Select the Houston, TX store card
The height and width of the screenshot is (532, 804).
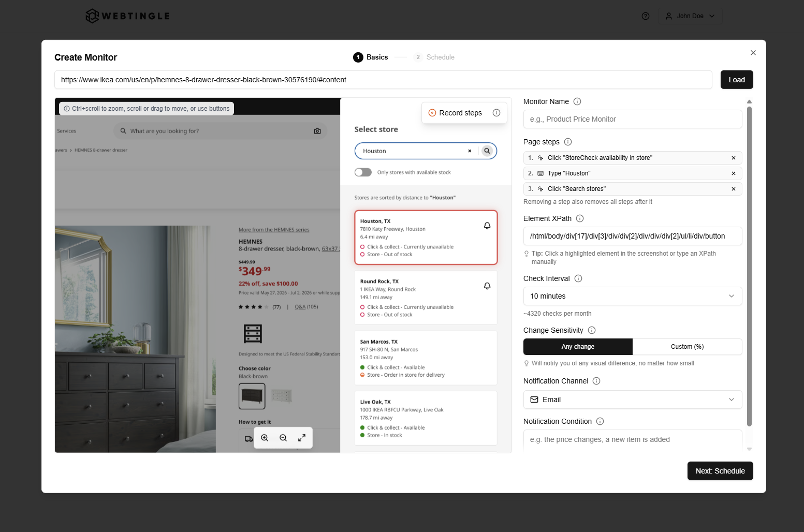(426, 238)
